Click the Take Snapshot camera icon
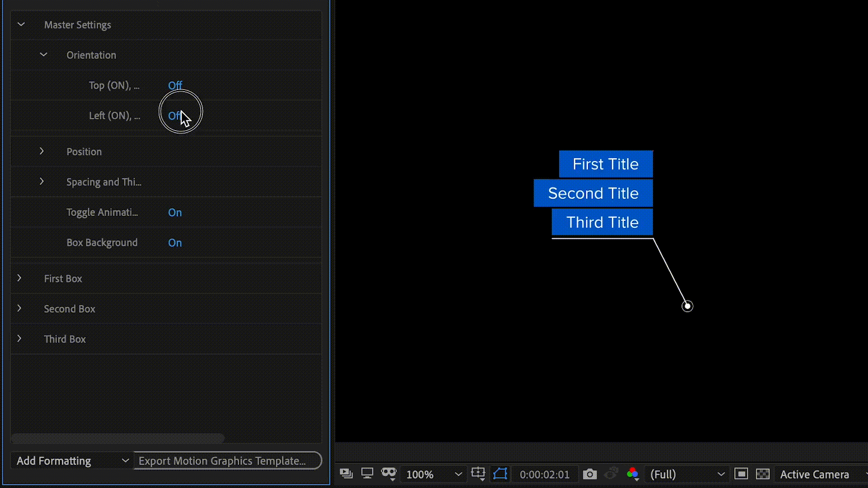This screenshot has height=488, width=868. click(x=590, y=474)
